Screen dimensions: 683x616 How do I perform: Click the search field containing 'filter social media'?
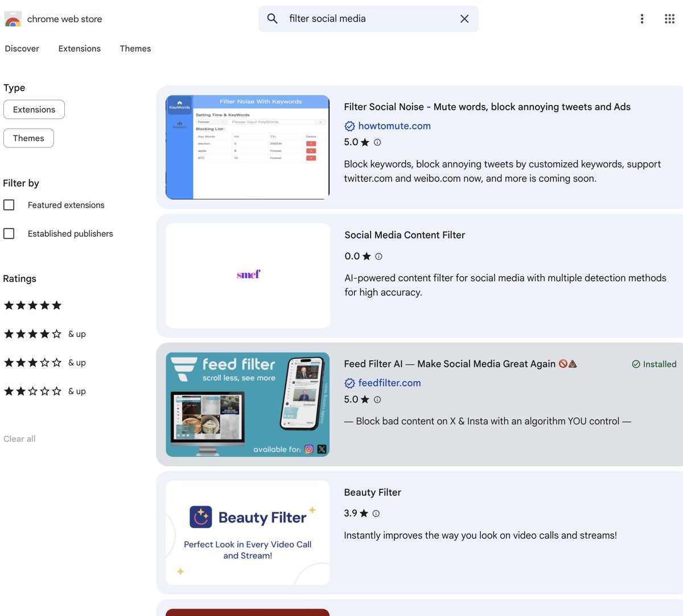point(368,19)
